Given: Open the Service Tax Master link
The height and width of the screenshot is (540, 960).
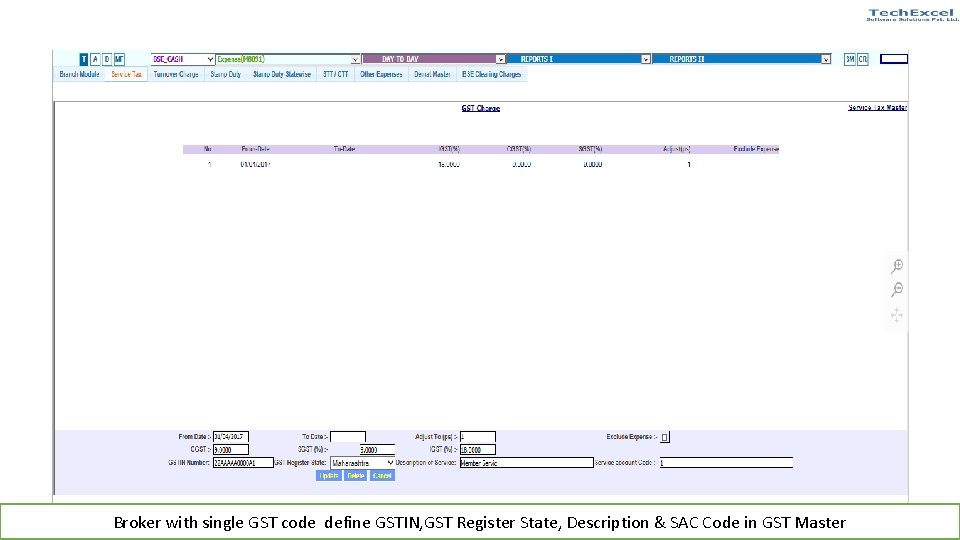Looking at the screenshot, I should 877,107.
